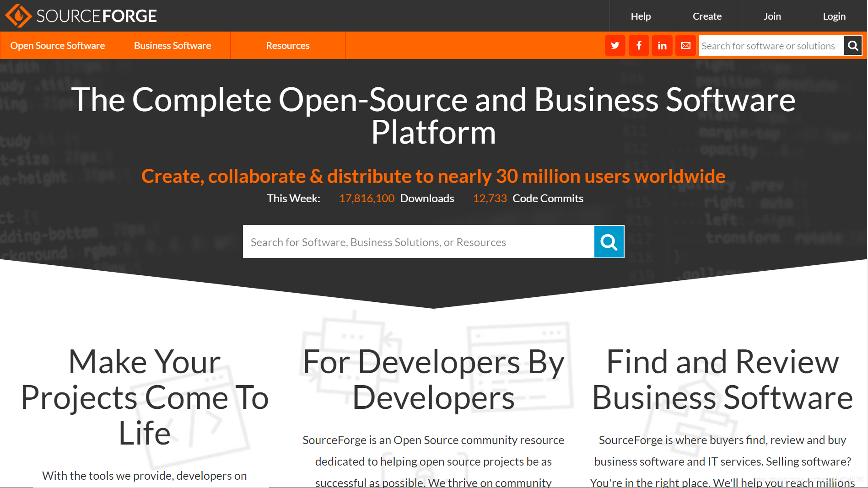This screenshot has width=868, height=488.
Task: Open the LinkedIn share icon
Action: pyautogui.click(x=662, y=45)
